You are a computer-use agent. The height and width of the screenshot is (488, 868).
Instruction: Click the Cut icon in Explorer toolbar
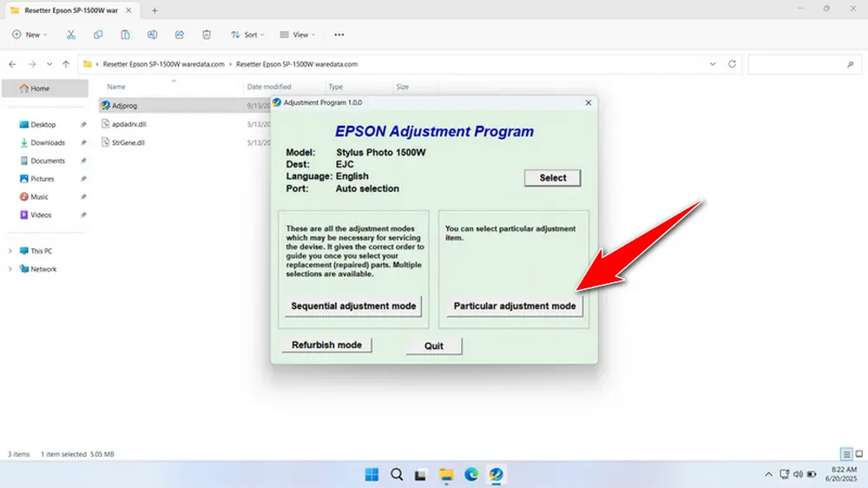point(71,35)
